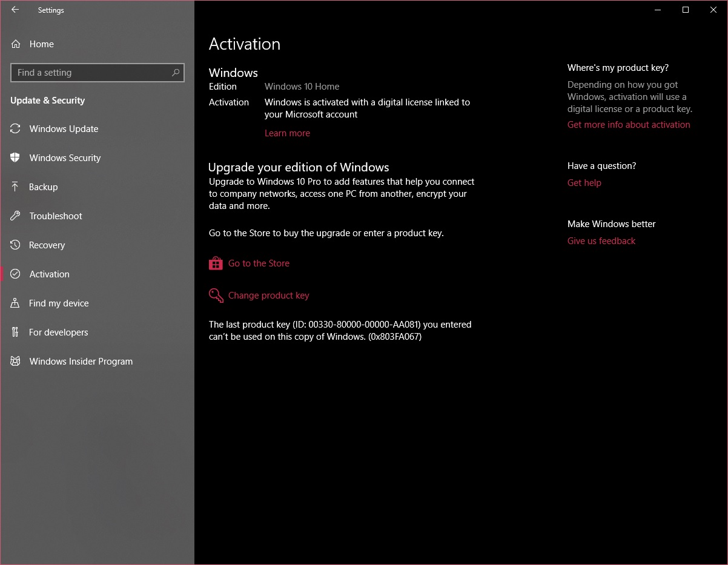
Task: Click the Activation checkmark circle icon
Action: (16, 274)
